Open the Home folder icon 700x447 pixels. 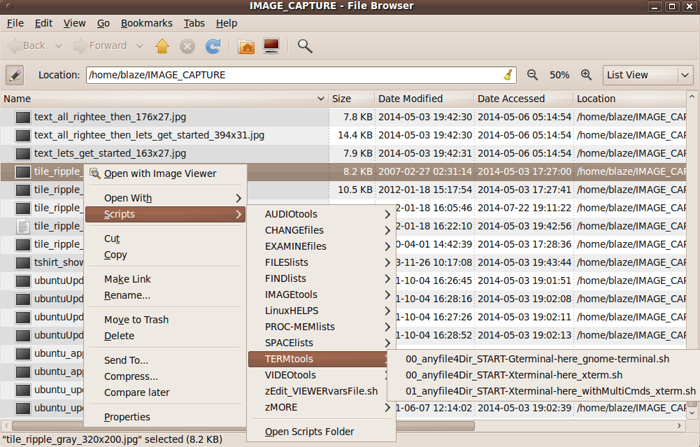tap(246, 46)
